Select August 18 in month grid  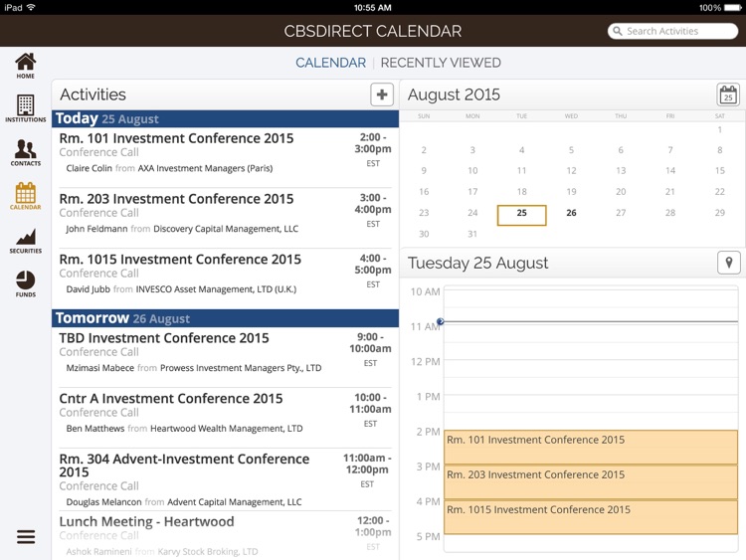pos(521,191)
